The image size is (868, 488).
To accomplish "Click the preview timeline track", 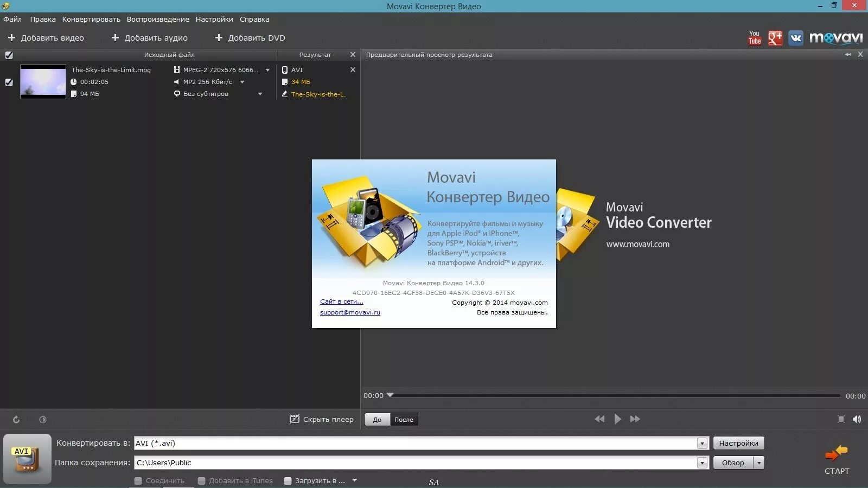I will (x=615, y=396).
